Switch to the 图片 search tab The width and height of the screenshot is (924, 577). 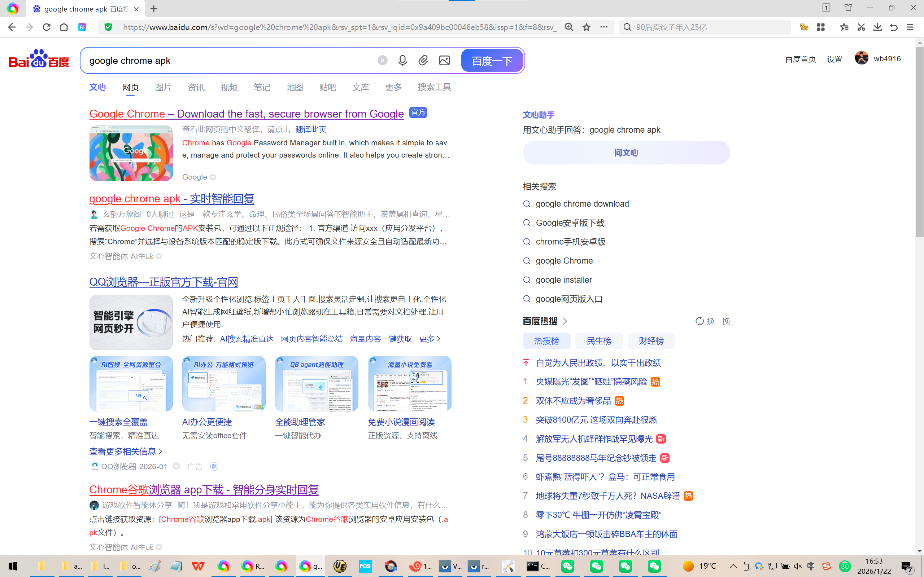coord(163,87)
